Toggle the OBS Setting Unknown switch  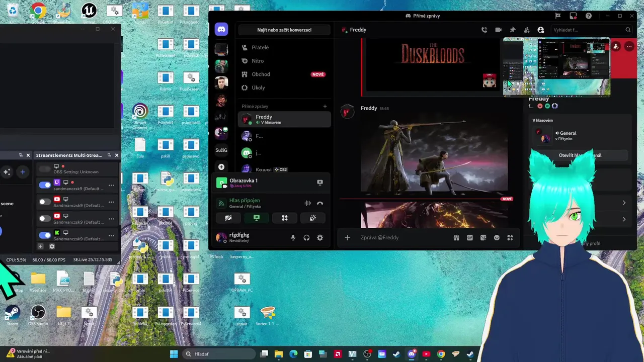tap(45, 169)
